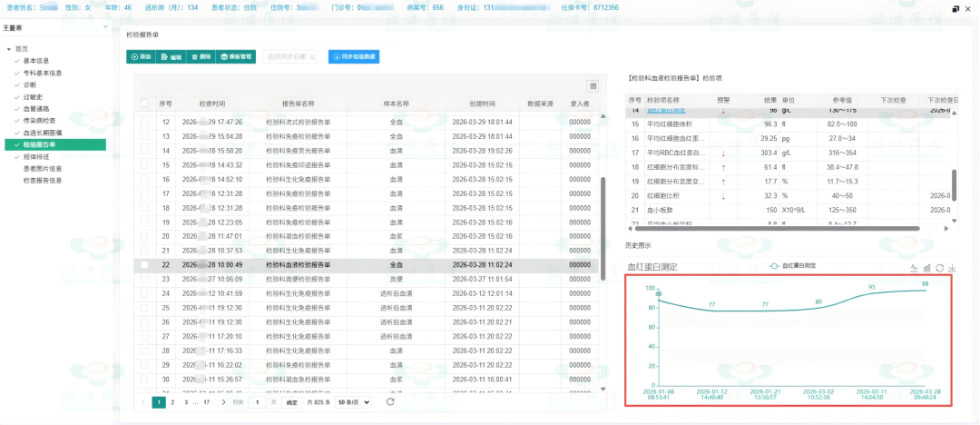
Task: Open 血管通路 in the sidebar
Action: click(35, 109)
